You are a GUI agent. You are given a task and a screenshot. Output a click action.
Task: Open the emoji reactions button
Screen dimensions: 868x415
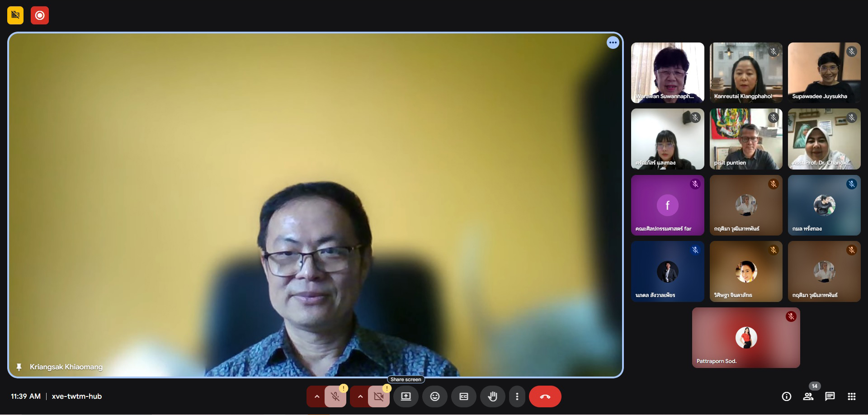click(434, 396)
